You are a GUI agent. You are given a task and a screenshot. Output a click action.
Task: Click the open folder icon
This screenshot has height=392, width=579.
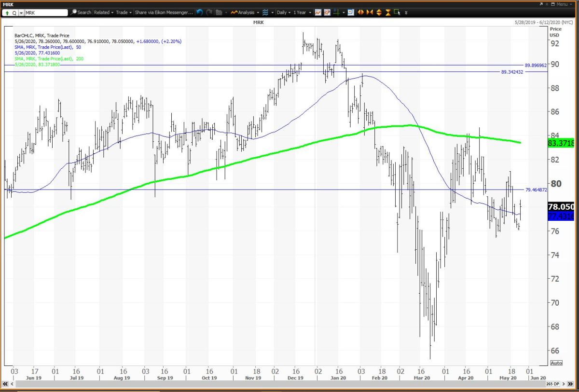219,12
